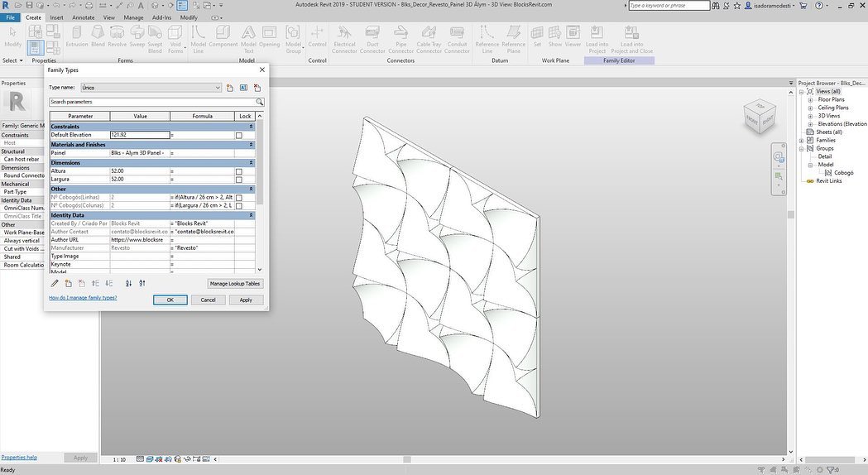
Task: Click the Search parameters field
Action: coord(151,102)
